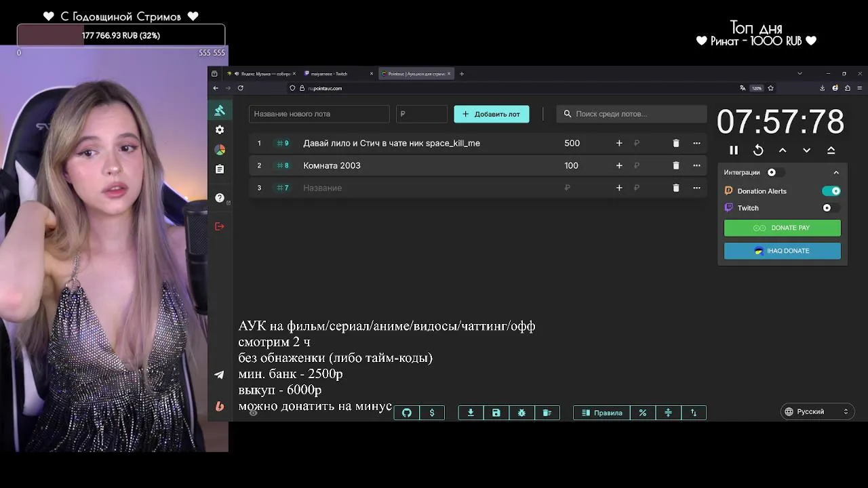This screenshot has width=868, height=488.
Task: Click the Добавить лот button
Action: (492, 114)
